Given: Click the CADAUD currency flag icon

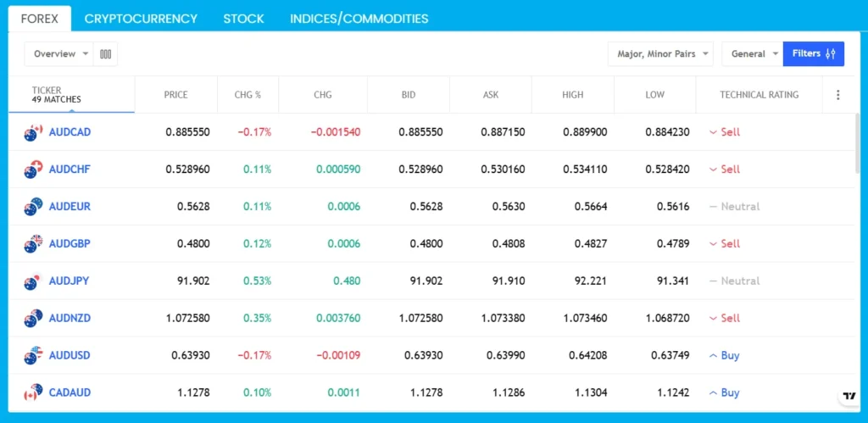Looking at the screenshot, I should pyautogui.click(x=33, y=393).
